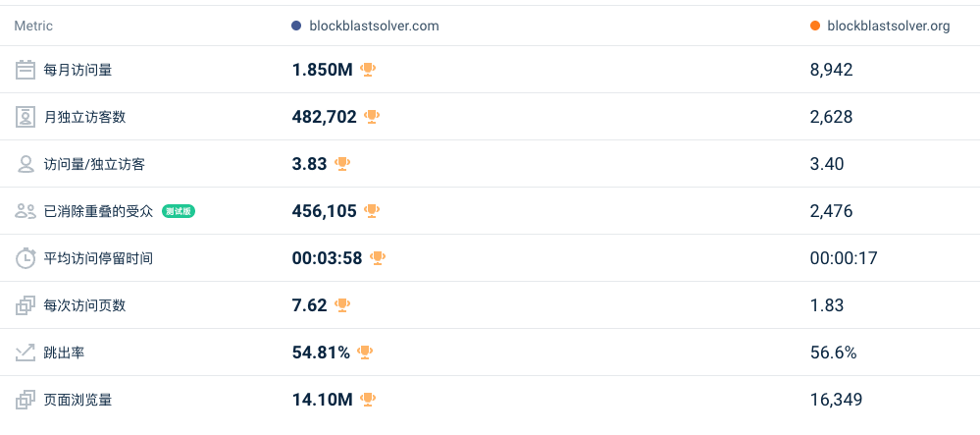Click the calendar icon beside 每月访问量
Viewport: 980px width, 435px height.
coord(25,70)
